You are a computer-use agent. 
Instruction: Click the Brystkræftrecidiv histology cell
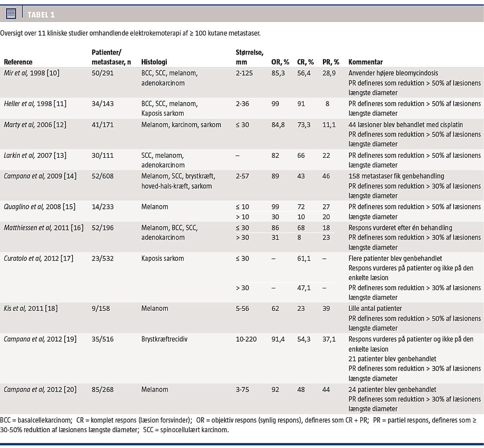click(x=164, y=339)
